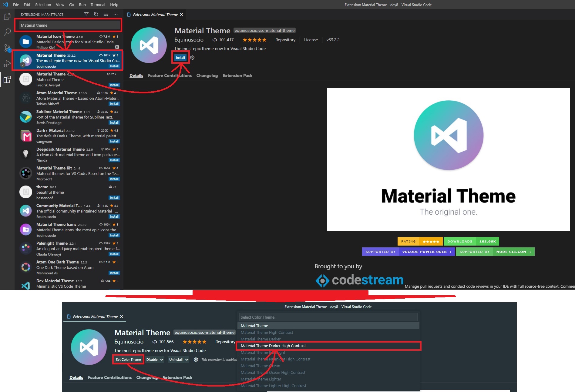Expand the Disable button dropdown arrow
This screenshot has width=575, height=392.
tap(162, 360)
